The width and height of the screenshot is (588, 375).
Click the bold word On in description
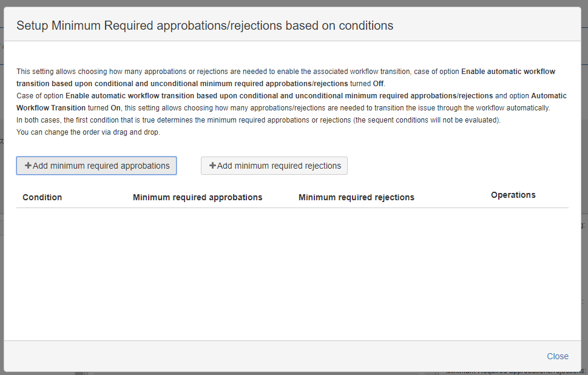pos(115,108)
